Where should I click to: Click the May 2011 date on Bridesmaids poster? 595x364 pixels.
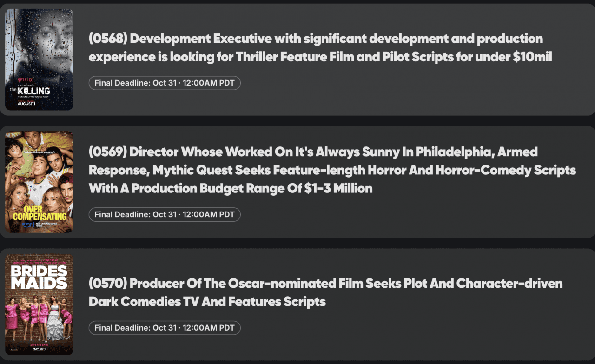tap(39, 349)
